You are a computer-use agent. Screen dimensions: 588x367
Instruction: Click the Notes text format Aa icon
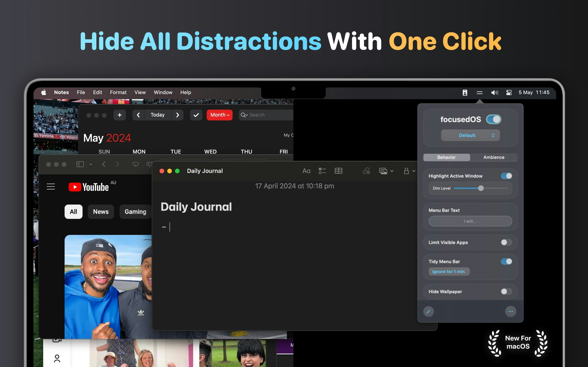click(306, 171)
